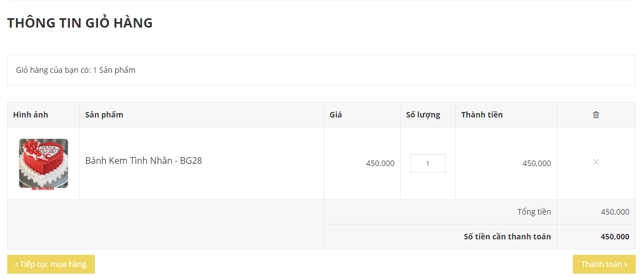The image size is (644, 278).
Task: Select the Số lượng column header
Action: click(423, 115)
